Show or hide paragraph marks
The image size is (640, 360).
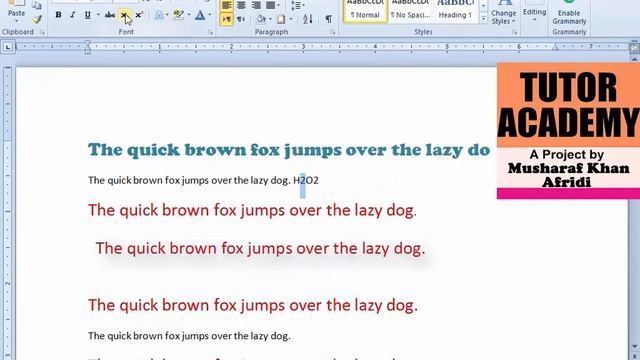click(328, 19)
